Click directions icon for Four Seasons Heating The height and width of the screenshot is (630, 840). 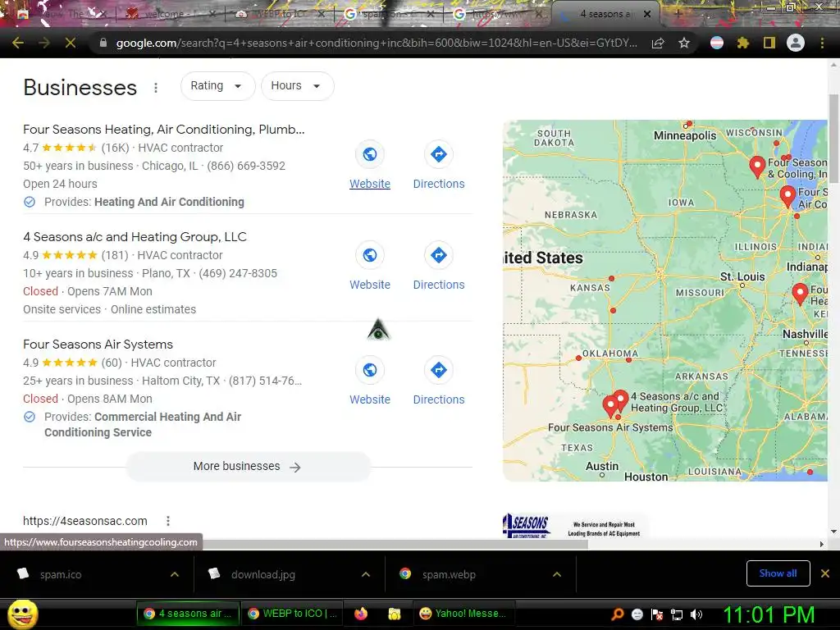tap(439, 154)
